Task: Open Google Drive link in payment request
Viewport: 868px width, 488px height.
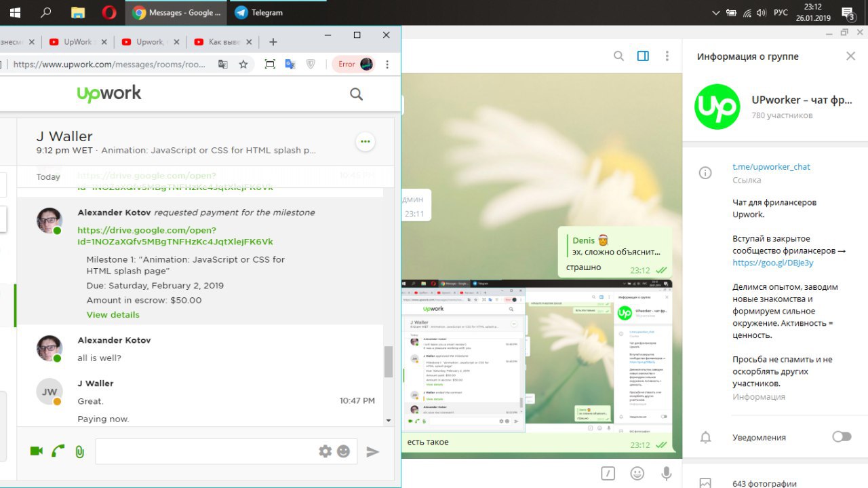Action: [176, 236]
